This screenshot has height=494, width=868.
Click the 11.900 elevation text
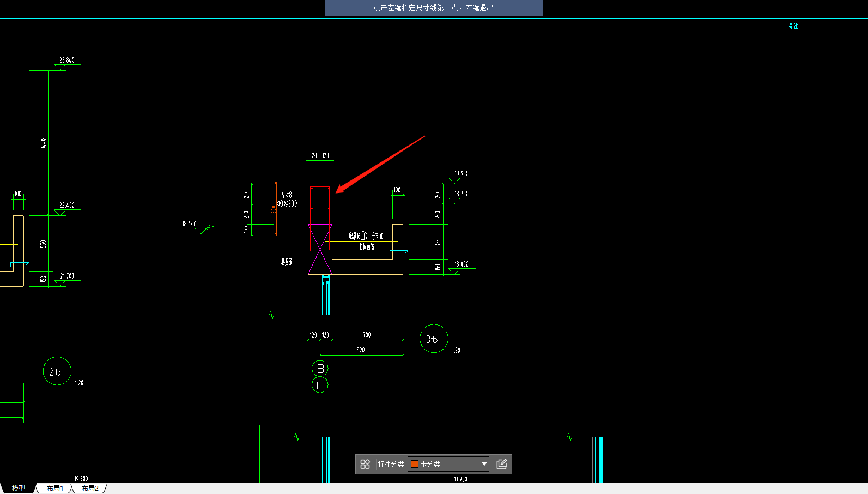[x=460, y=479]
